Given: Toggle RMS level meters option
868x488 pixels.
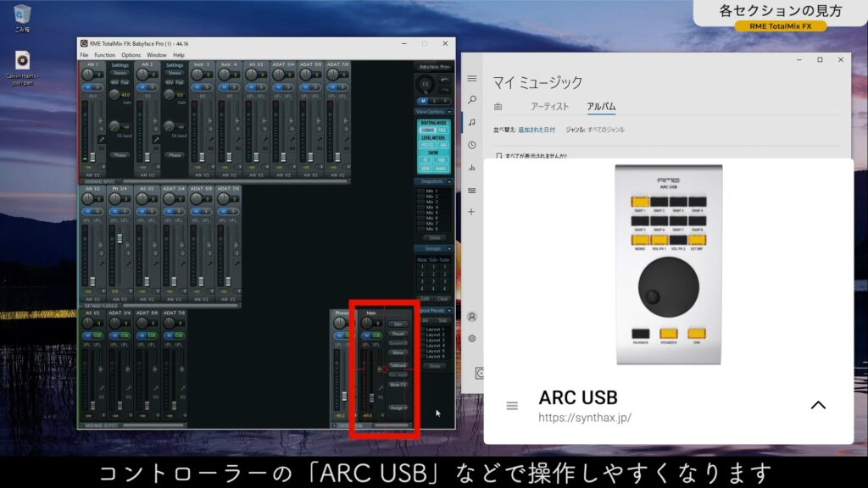Looking at the screenshot, I should point(443,146).
